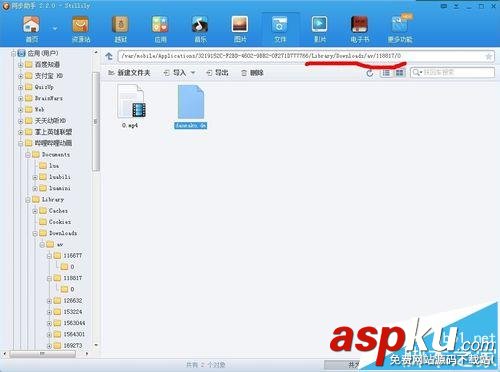Screen dimensions: 500x372
Task: Expand the 百度知道 folder
Action: 20,65
